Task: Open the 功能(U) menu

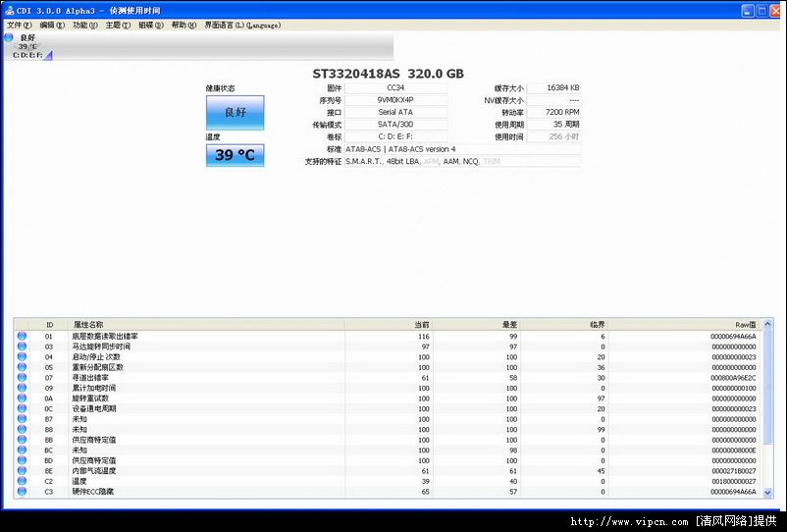Action: (x=85, y=26)
